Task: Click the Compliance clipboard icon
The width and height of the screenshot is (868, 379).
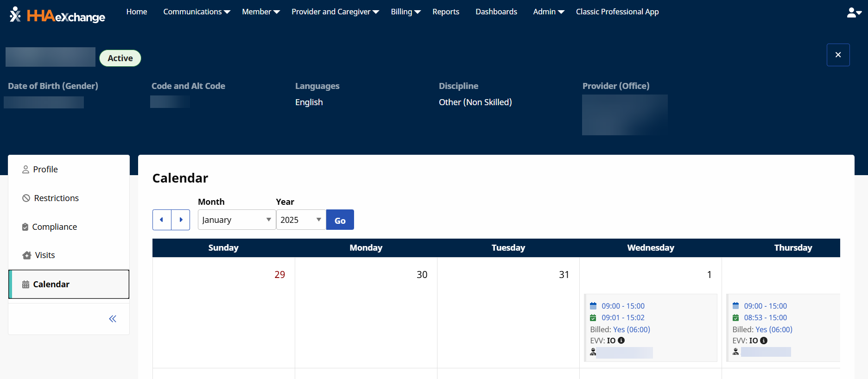Action: click(25, 227)
